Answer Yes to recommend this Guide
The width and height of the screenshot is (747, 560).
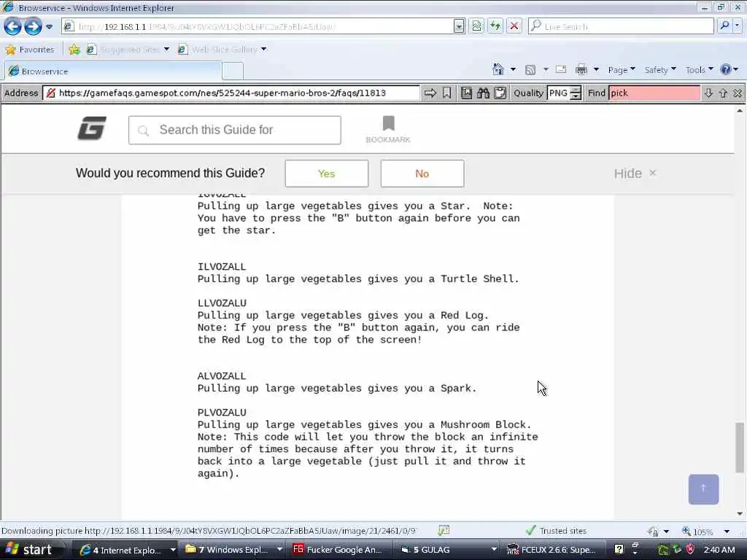tap(326, 174)
